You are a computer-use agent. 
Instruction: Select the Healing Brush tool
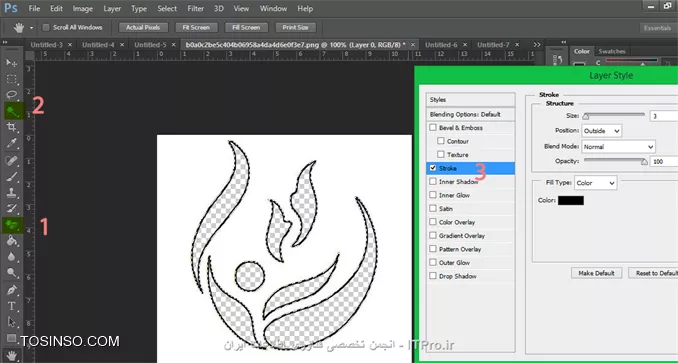click(11, 161)
